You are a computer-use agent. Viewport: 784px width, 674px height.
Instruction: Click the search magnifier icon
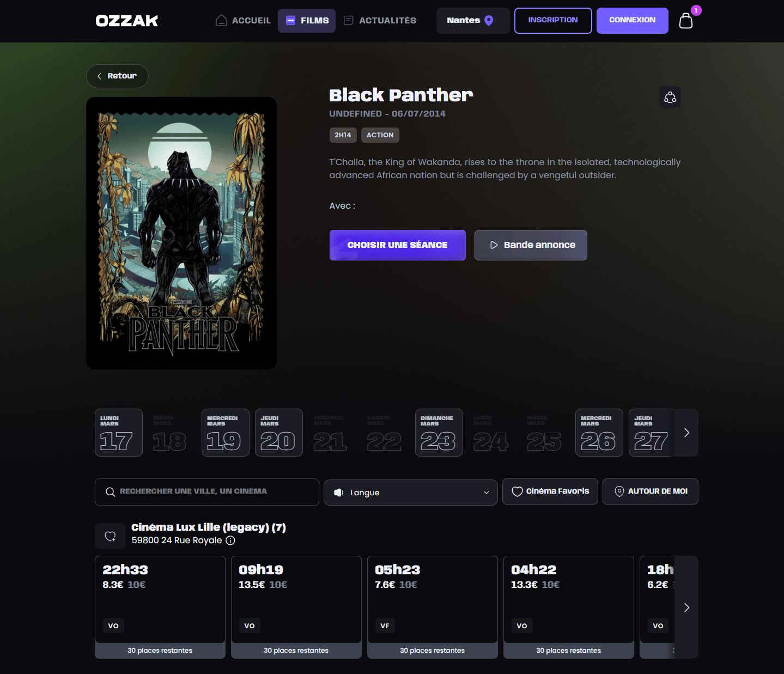[110, 492]
